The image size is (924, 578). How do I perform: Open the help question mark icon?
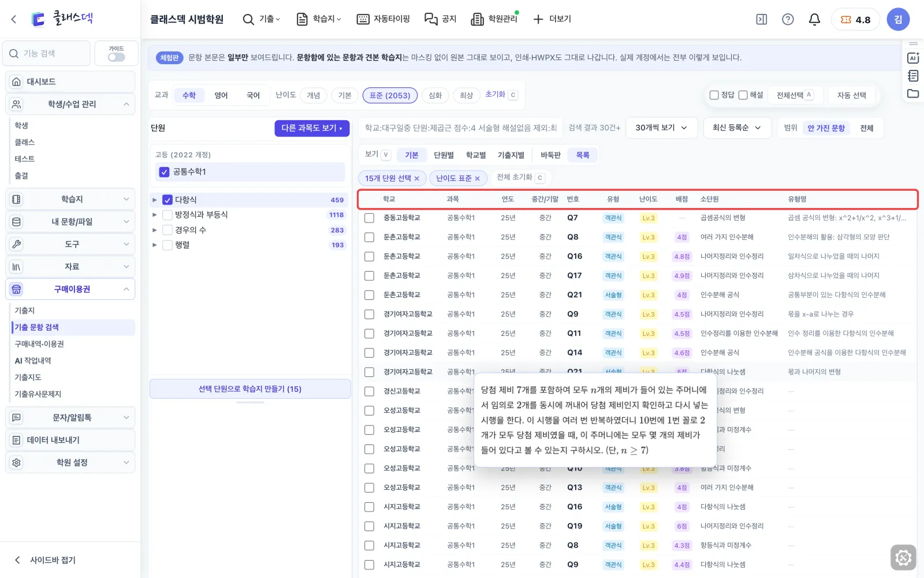pos(788,19)
